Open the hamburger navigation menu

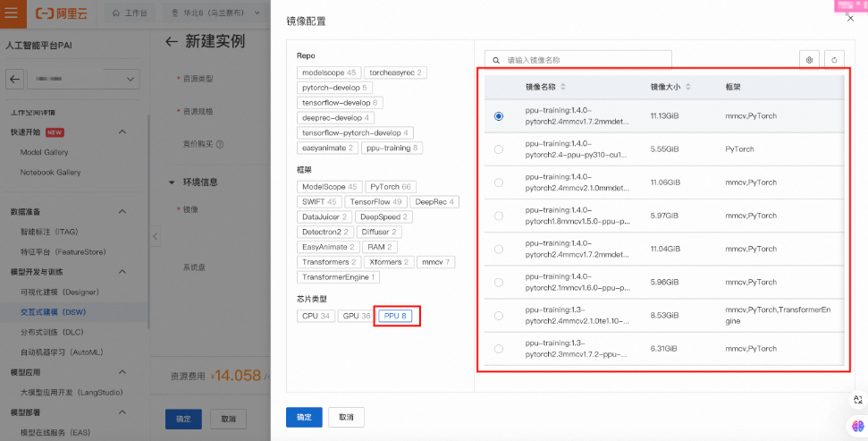tap(11, 13)
